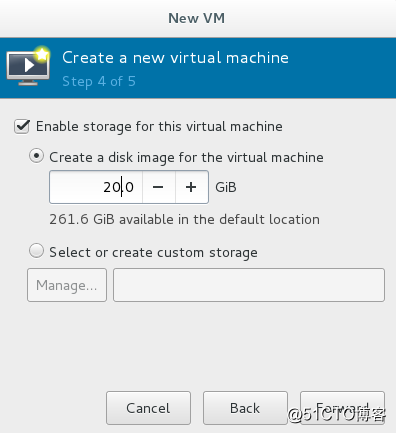Uncheck Enable storage for this virtual machine
396x433 pixels.
coord(22,127)
